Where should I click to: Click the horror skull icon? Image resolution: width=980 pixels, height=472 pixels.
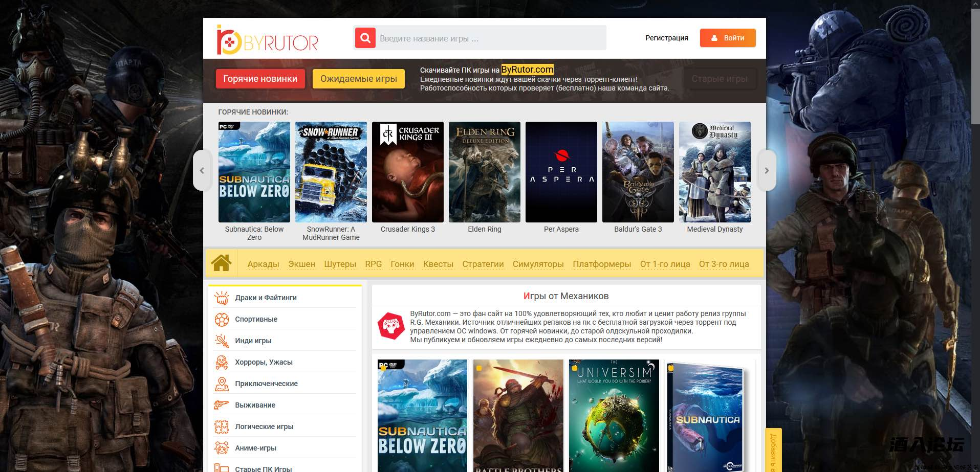click(222, 362)
